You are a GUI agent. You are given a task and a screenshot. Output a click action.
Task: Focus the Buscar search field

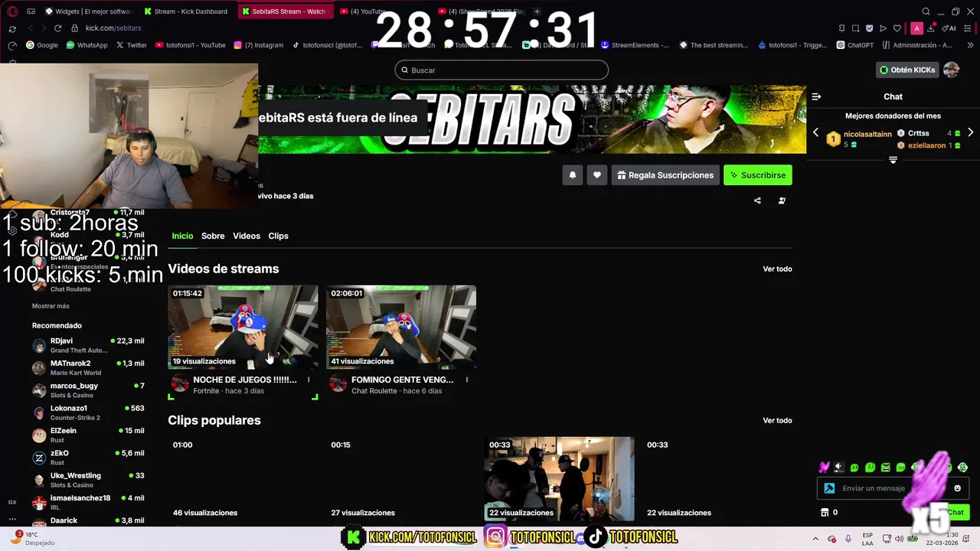[501, 70]
